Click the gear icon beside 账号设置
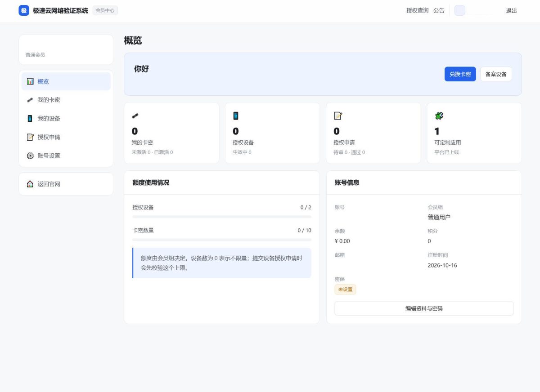The width and height of the screenshot is (540, 392). (30, 156)
